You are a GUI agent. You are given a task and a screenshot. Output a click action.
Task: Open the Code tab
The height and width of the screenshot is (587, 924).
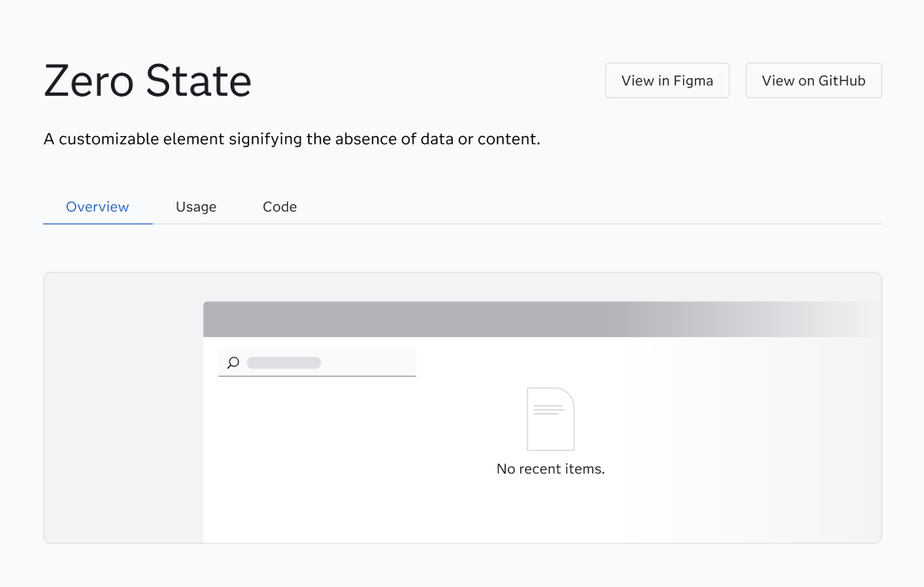(x=279, y=207)
